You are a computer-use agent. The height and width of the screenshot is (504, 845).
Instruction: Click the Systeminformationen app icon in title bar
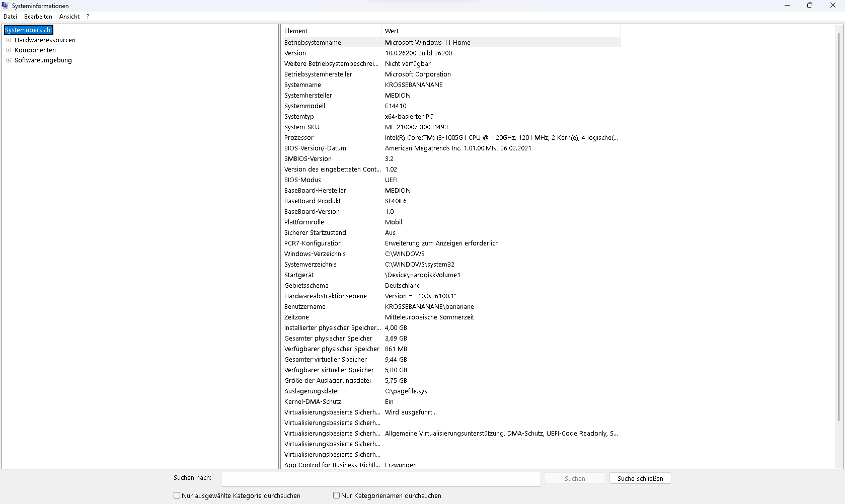[5, 6]
